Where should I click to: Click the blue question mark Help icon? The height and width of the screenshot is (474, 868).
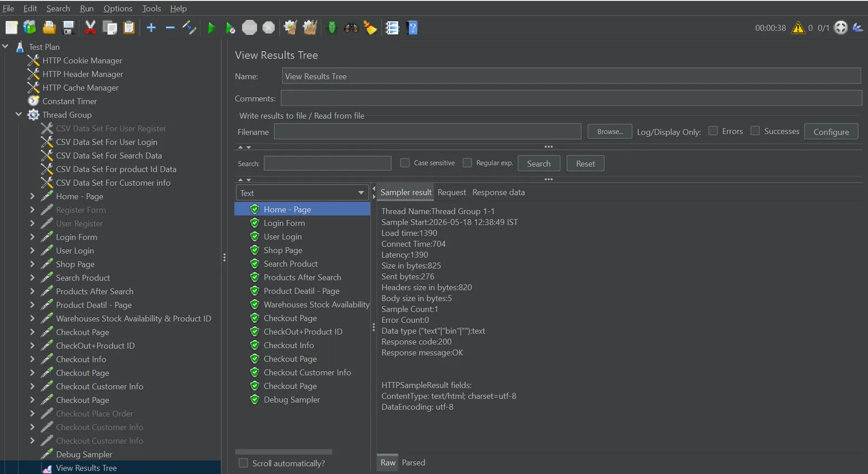(x=412, y=28)
